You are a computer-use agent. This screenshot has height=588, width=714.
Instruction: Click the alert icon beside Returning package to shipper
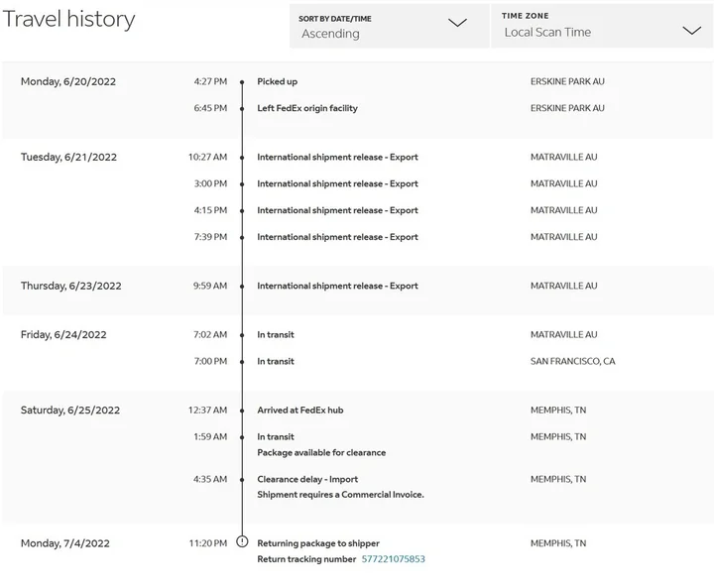[242, 542]
